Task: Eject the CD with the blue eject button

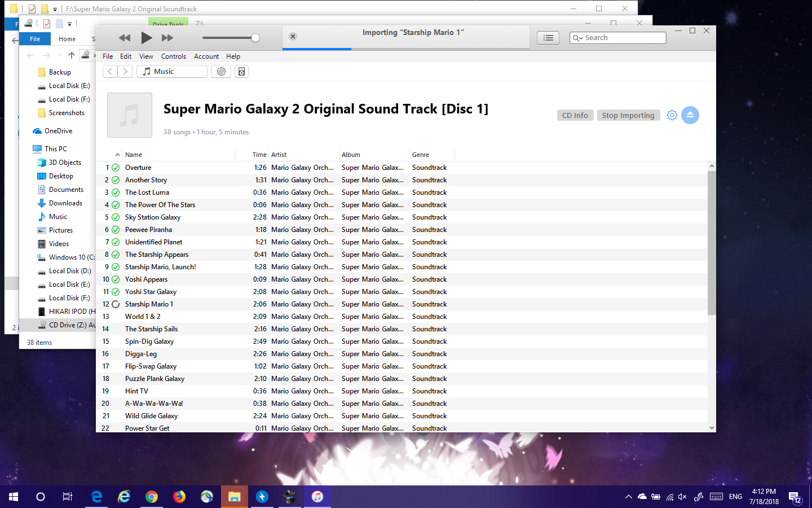Action: (690, 115)
